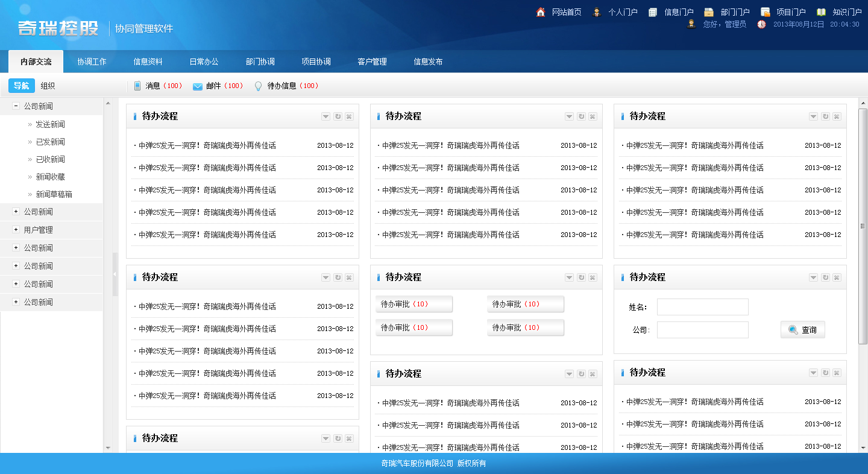
Task: Switch to the 项目协调 tab
Action: click(x=316, y=62)
